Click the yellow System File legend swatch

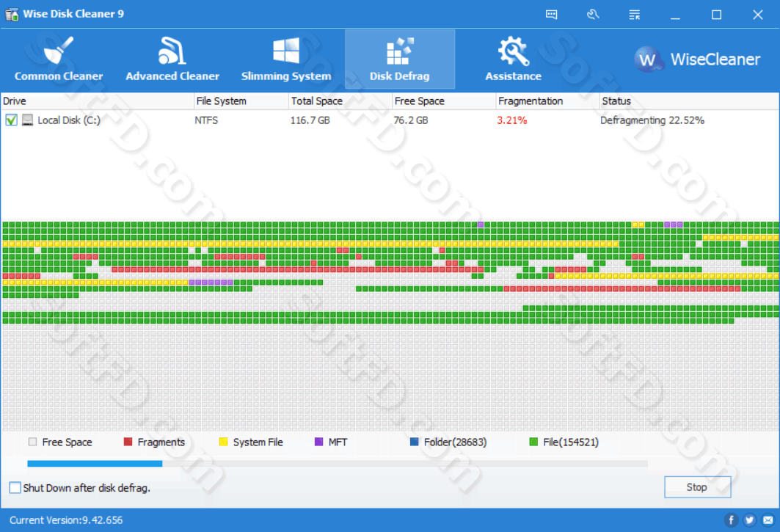point(223,442)
